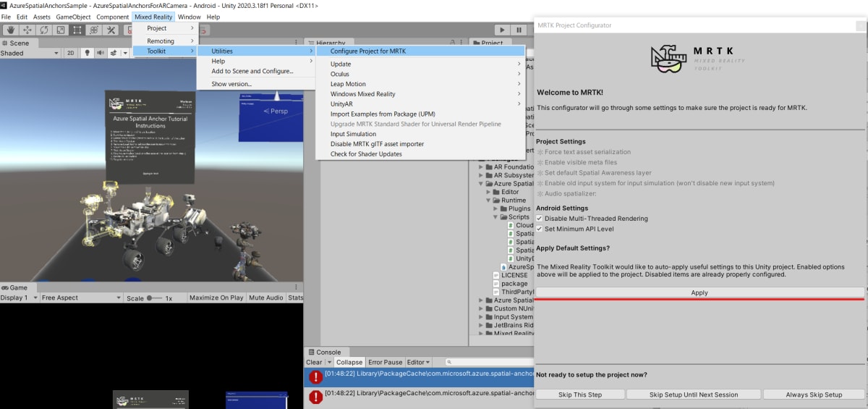The image size is (868, 409).
Task: Select the first console error entry
Action: coord(419,376)
